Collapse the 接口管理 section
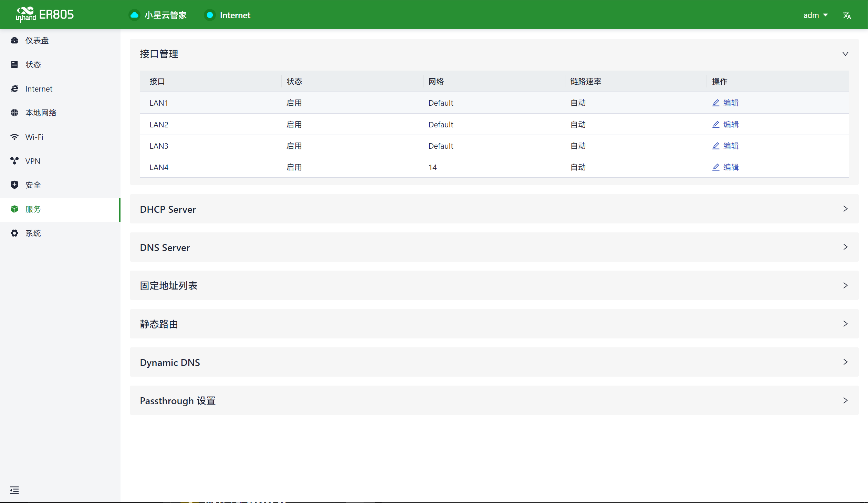The image size is (868, 503). click(x=845, y=54)
